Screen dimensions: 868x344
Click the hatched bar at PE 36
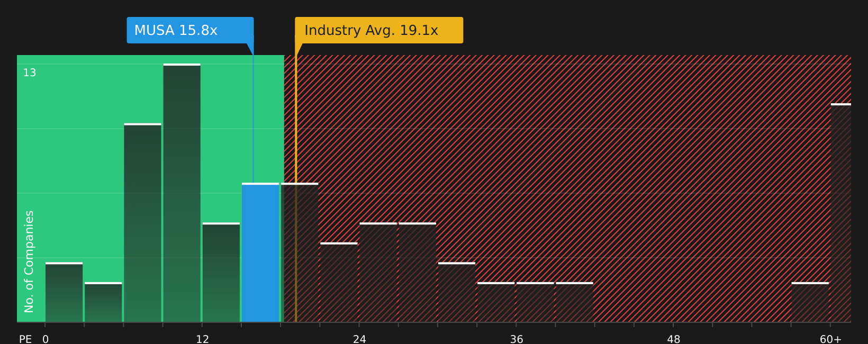(535, 302)
